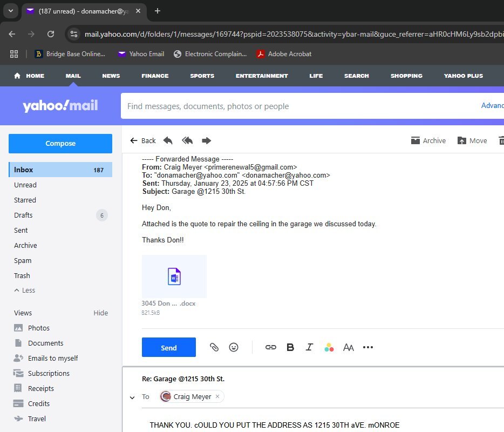Collapse folder list with Less
This screenshot has width=504, height=432.
(25, 290)
